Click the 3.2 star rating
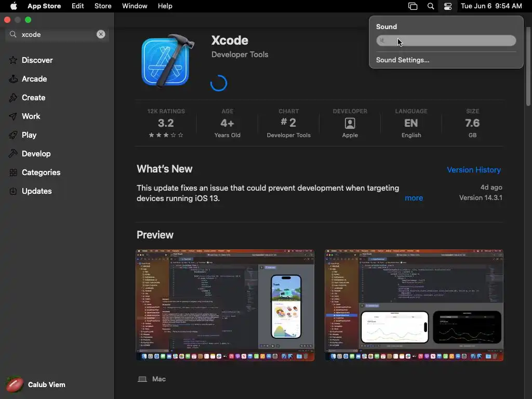 tap(166, 123)
